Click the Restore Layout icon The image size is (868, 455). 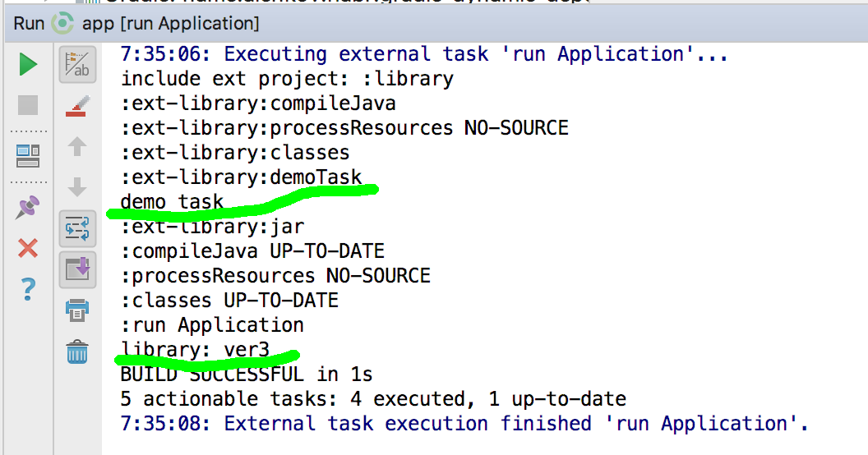28,155
